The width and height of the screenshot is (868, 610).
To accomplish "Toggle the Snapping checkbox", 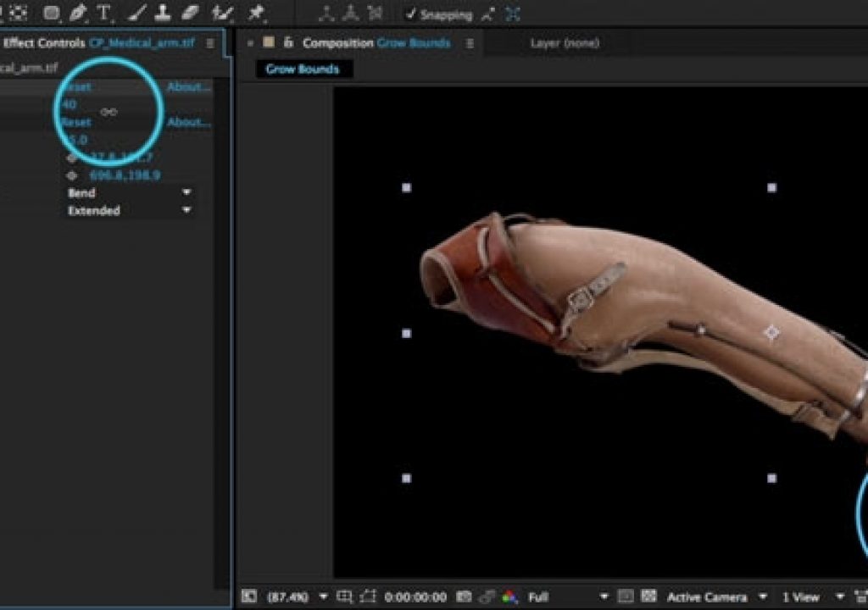I will (411, 14).
